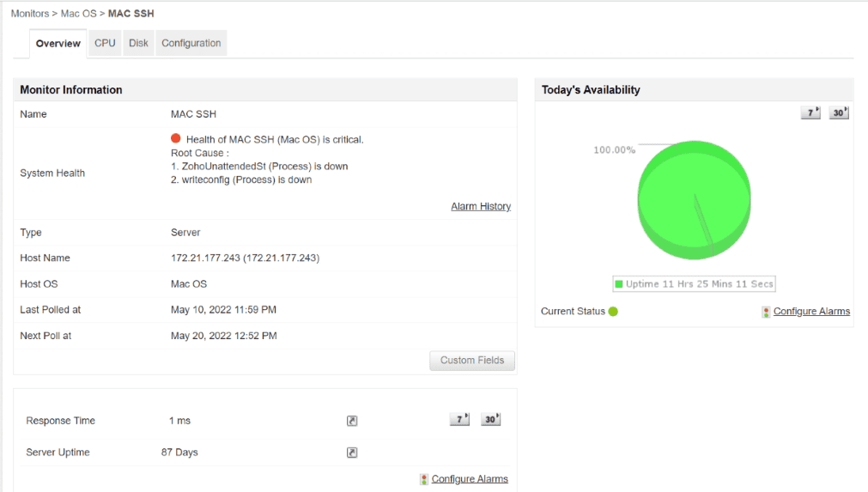Screen dimensions: 868x492
Task: Switch to the Disk tab
Action: (x=138, y=43)
